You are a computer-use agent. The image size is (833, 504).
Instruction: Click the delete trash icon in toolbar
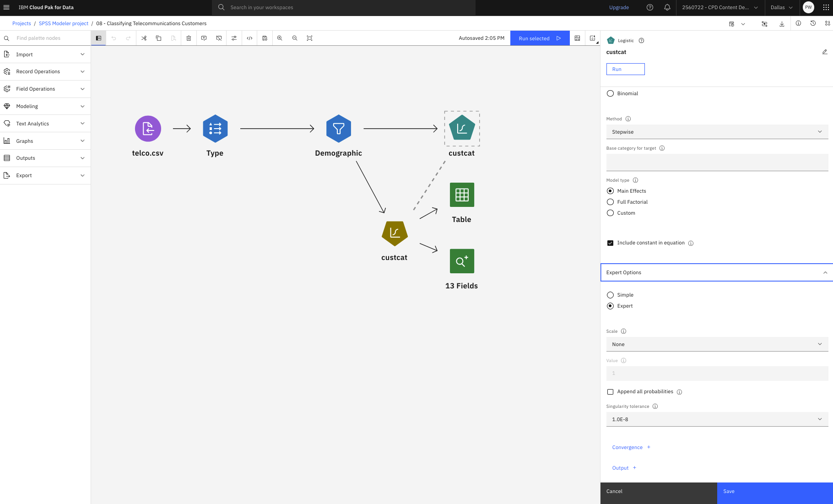click(x=189, y=38)
